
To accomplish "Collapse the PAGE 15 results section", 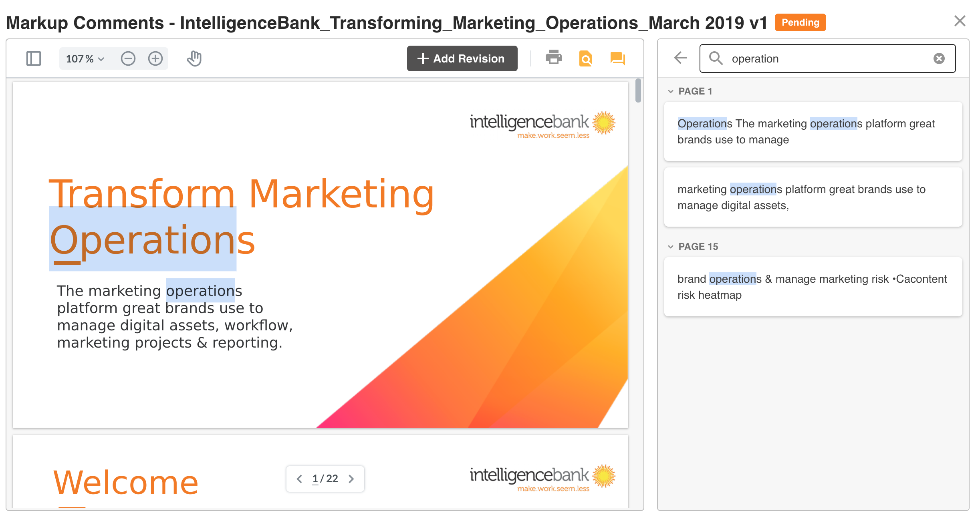I will pyautogui.click(x=671, y=247).
